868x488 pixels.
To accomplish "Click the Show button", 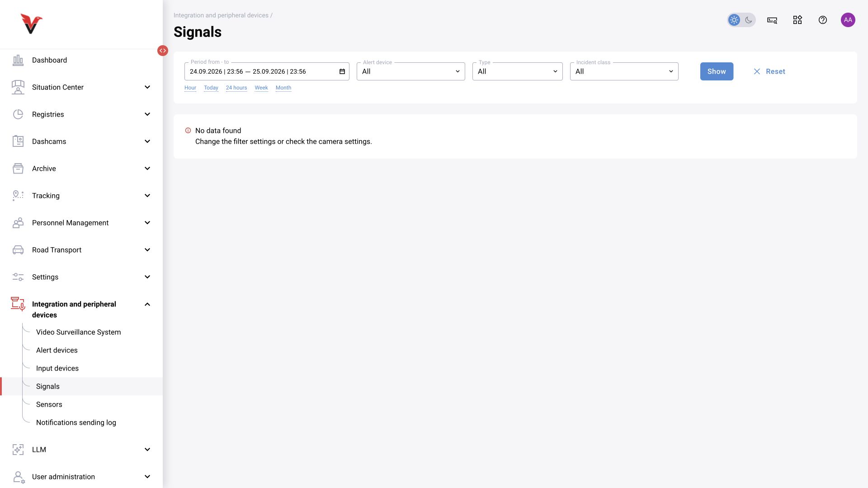I will tap(717, 71).
